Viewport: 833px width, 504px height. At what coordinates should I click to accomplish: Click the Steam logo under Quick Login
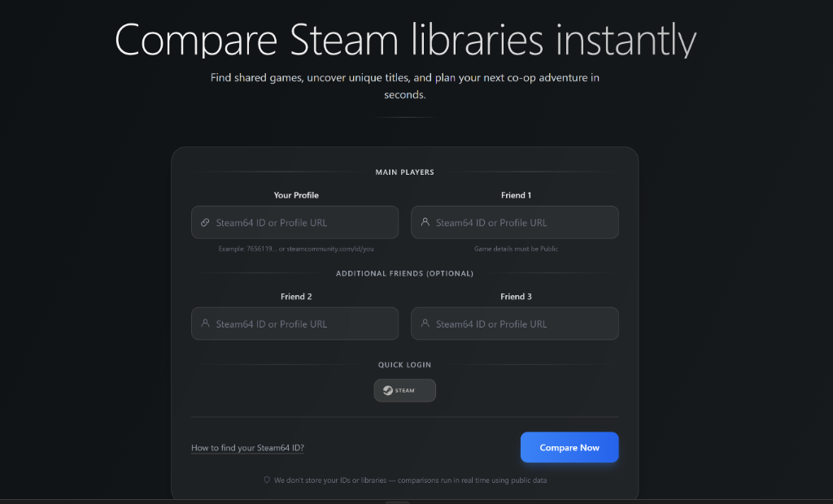click(389, 391)
